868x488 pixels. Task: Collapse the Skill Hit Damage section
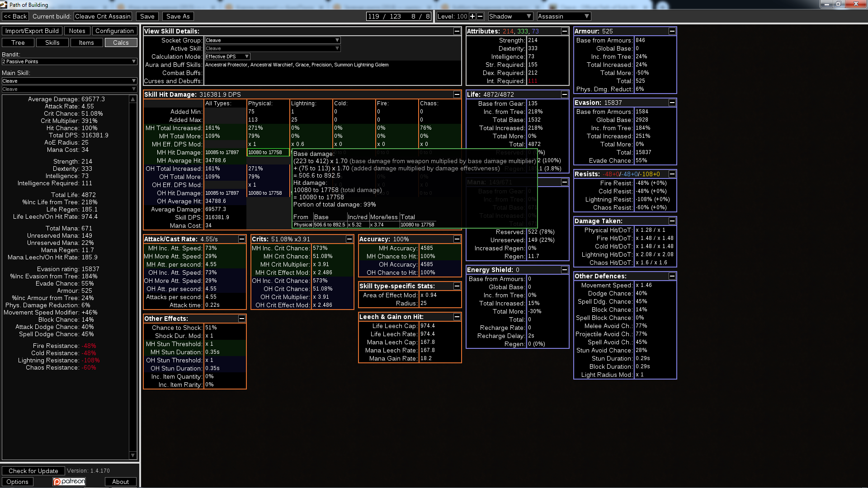pos(457,94)
